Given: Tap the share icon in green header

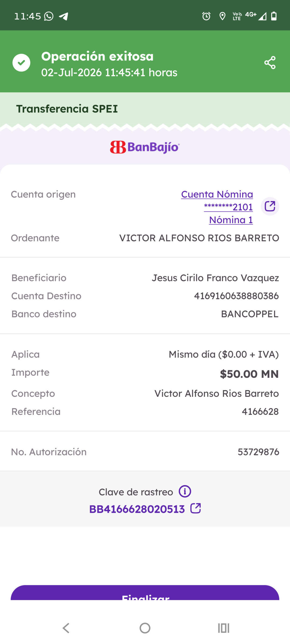Looking at the screenshot, I should (x=270, y=63).
